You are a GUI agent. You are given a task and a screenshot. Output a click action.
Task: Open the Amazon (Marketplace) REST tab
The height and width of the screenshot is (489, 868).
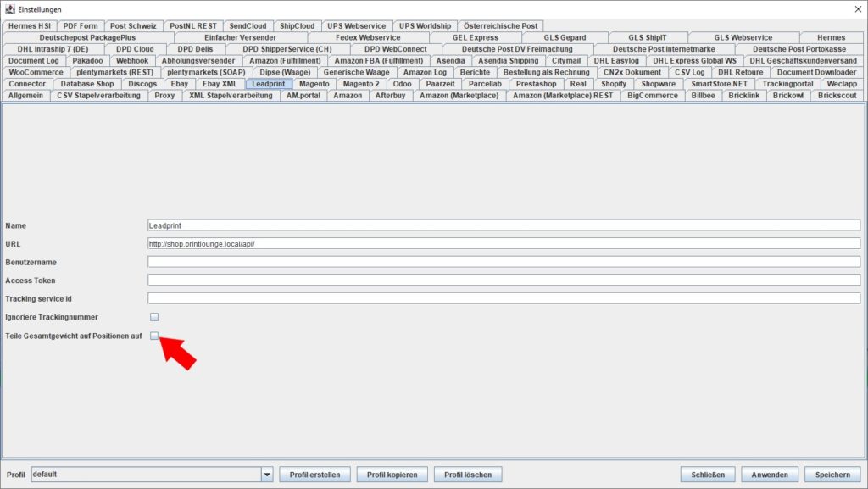563,95
